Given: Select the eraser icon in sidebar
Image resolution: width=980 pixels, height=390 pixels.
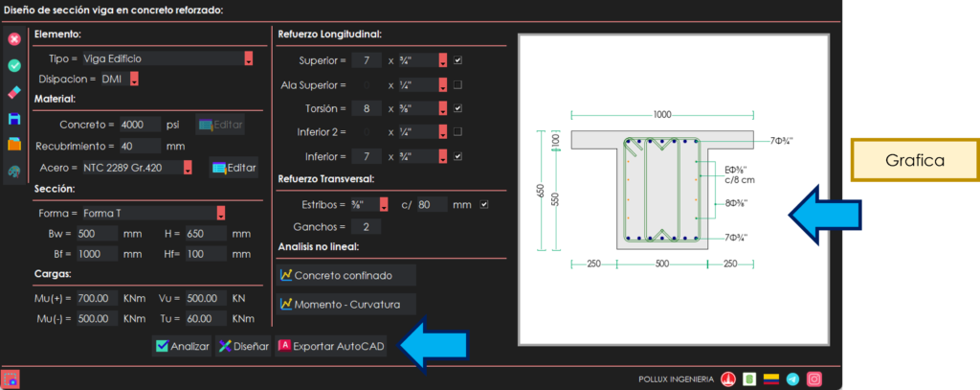Looking at the screenshot, I should [x=14, y=93].
